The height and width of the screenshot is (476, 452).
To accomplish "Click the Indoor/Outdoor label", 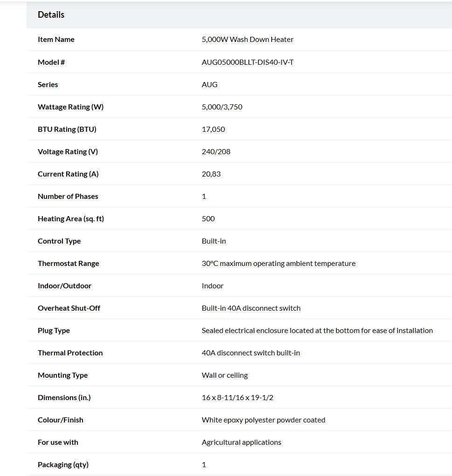I will [64, 286].
